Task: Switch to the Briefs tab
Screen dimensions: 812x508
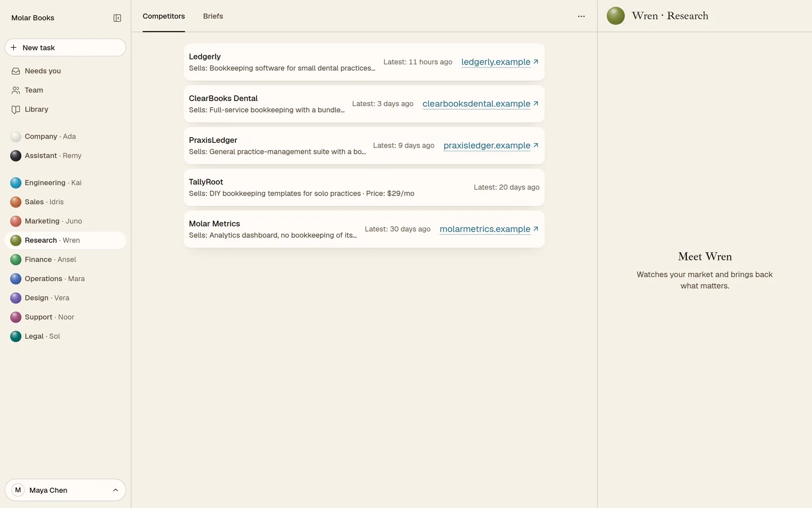Action: point(213,16)
